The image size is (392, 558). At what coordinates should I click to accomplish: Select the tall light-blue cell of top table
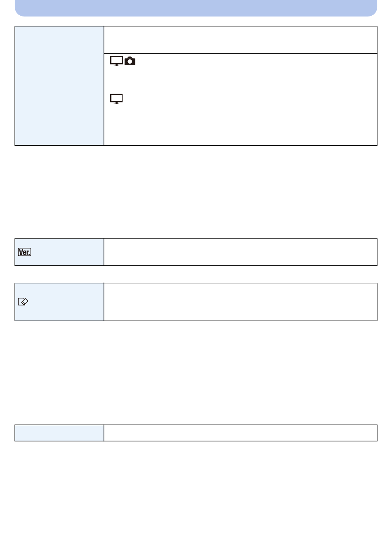[59, 86]
